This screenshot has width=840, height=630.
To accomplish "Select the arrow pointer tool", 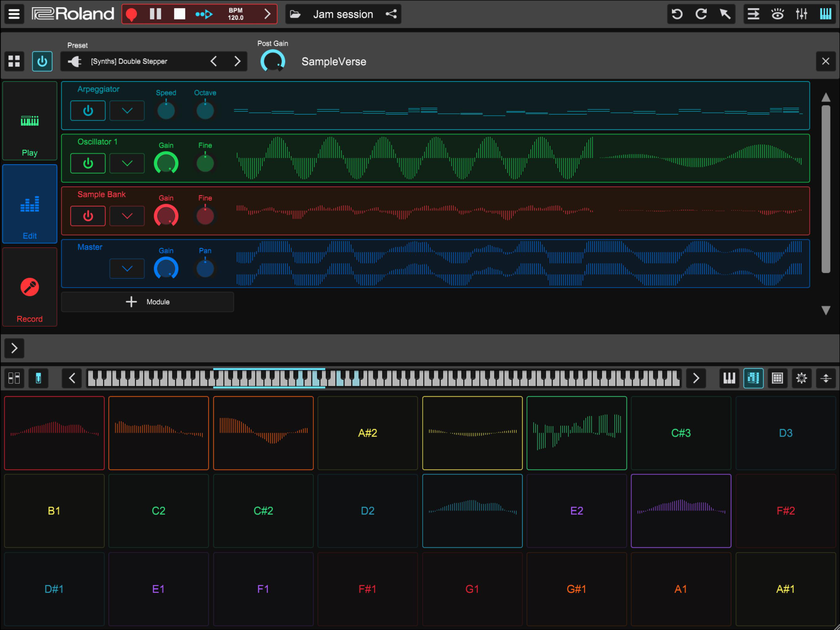I will [x=725, y=14].
